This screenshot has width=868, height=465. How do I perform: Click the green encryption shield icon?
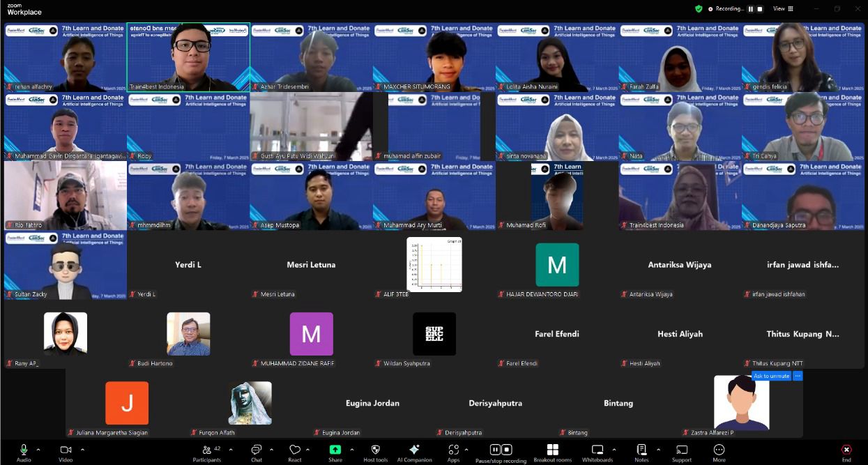[699, 8]
